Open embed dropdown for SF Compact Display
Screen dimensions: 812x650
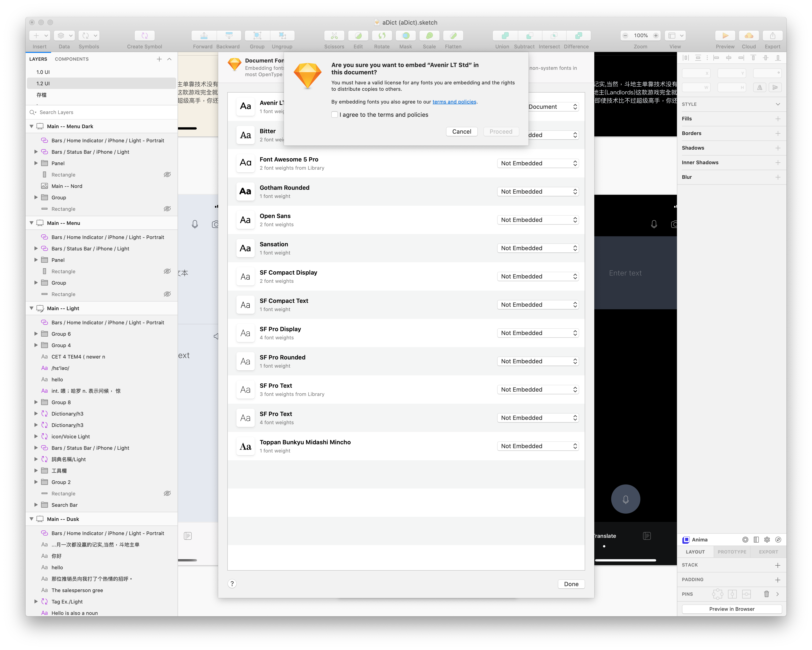[x=538, y=276]
